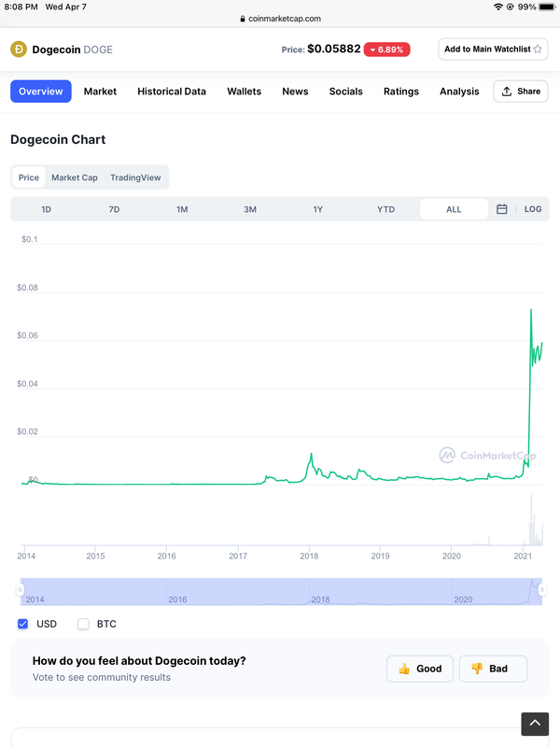The image size is (560, 747).
Task: Click the right handle of range slider
Action: tap(542, 590)
